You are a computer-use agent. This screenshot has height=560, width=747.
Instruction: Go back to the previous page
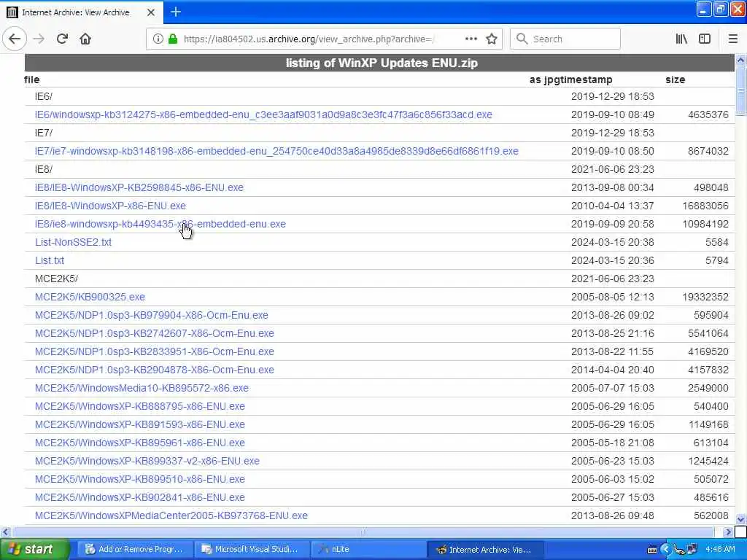click(x=15, y=39)
